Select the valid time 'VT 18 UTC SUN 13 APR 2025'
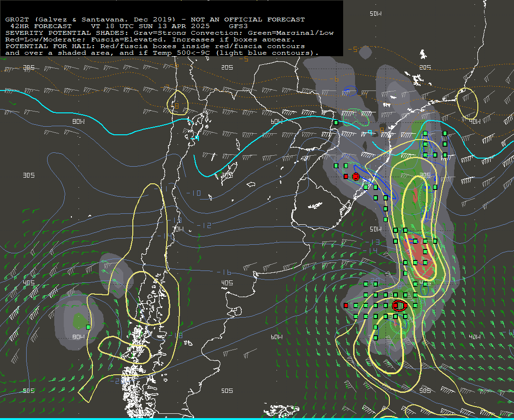Screen dimensions: 514x420 150,26
